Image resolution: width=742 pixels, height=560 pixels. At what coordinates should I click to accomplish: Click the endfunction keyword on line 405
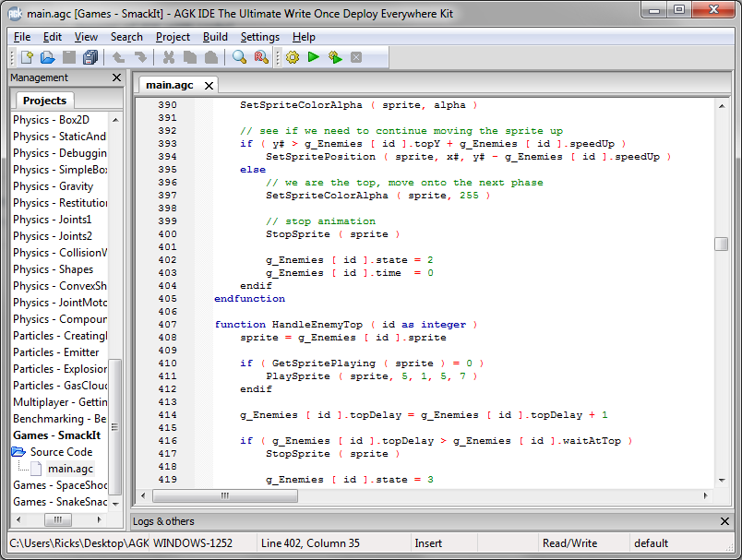(249, 298)
